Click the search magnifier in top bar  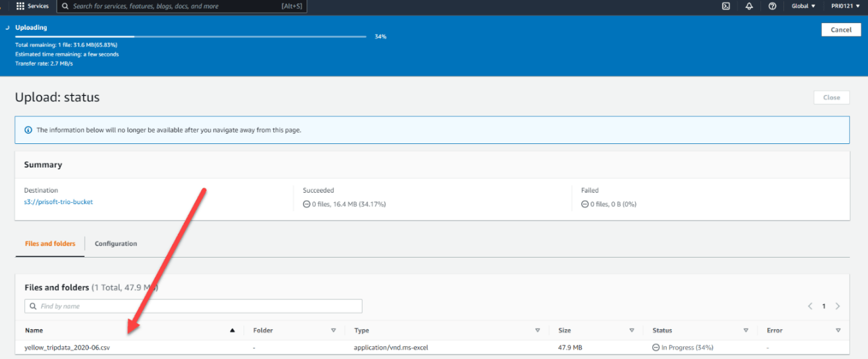click(x=65, y=6)
